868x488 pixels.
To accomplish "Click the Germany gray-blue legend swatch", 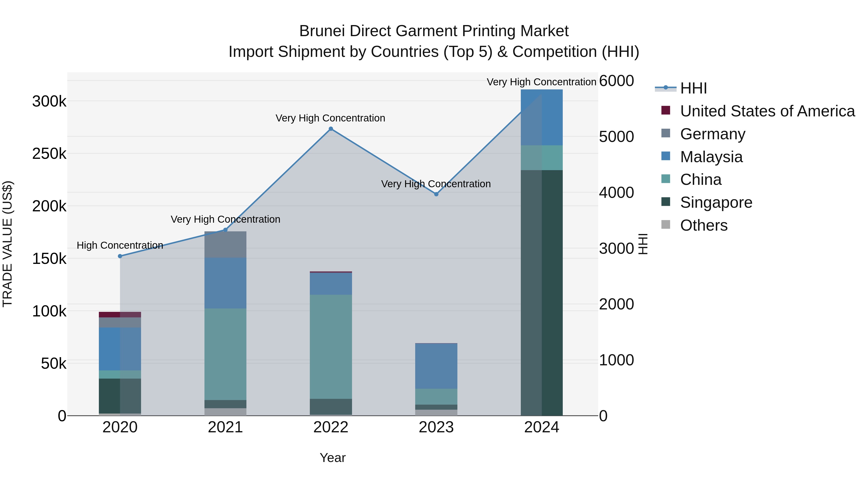I will pyautogui.click(x=666, y=133).
